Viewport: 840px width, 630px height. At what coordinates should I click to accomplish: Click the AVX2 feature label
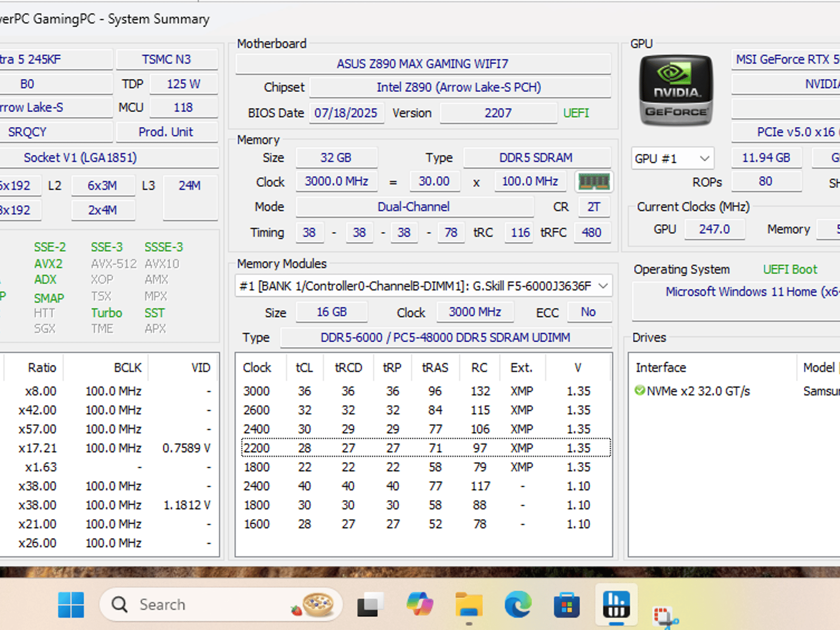coord(48,264)
